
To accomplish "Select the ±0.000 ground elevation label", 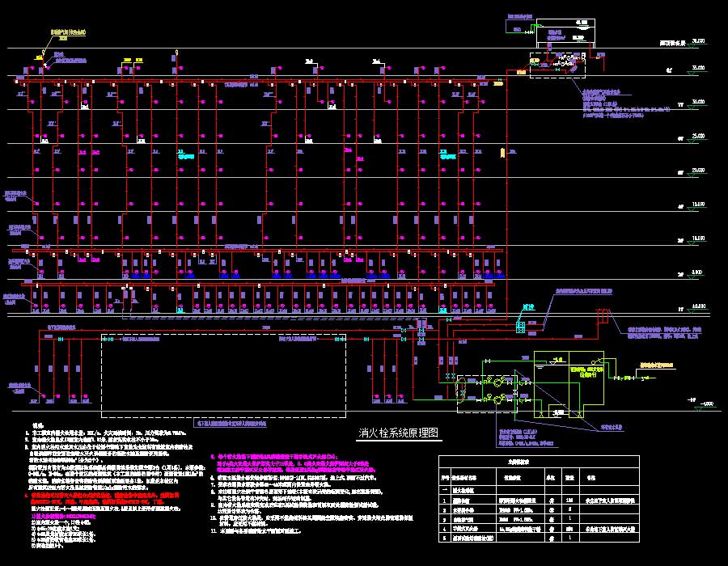I will click(698, 306).
